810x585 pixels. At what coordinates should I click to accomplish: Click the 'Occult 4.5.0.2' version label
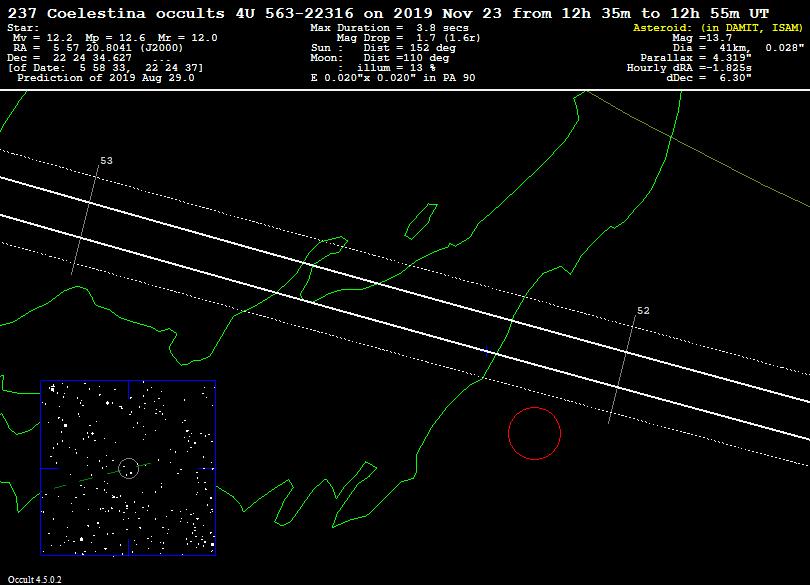pyautogui.click(x=35, y=579)
